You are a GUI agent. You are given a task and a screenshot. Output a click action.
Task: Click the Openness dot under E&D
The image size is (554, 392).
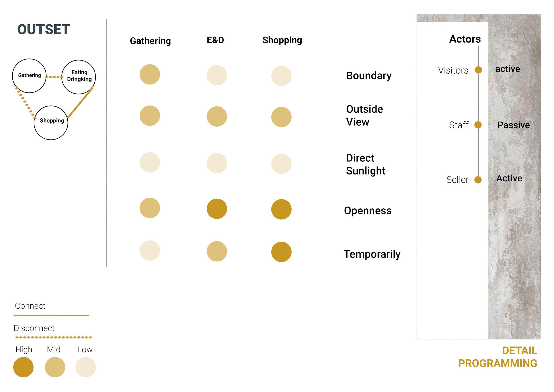217,209
